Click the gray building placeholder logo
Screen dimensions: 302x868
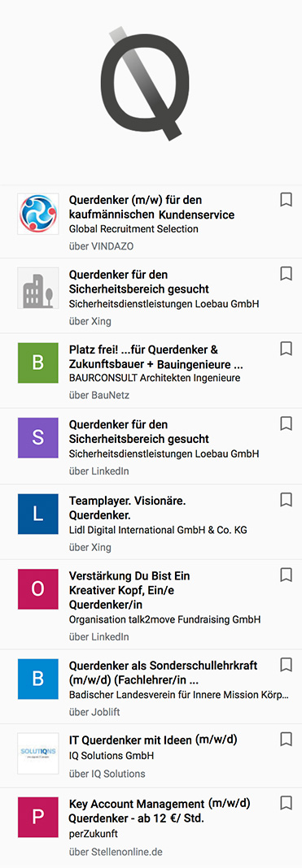[38, 288]
